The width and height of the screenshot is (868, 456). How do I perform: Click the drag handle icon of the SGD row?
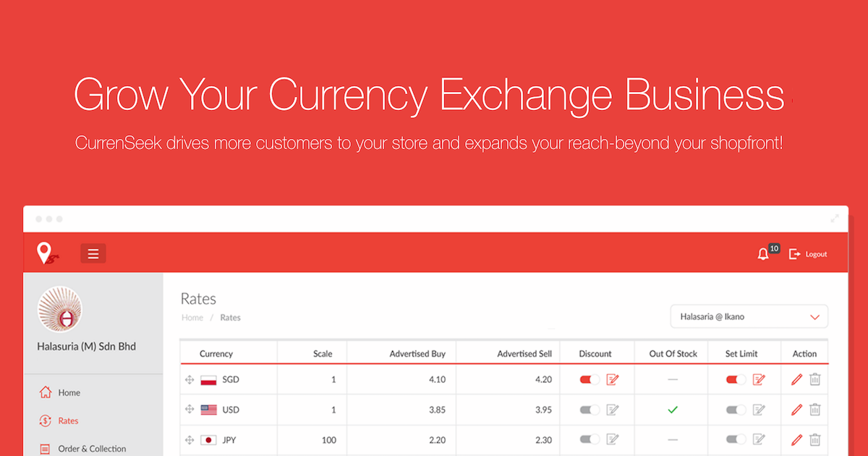(190, 379)
